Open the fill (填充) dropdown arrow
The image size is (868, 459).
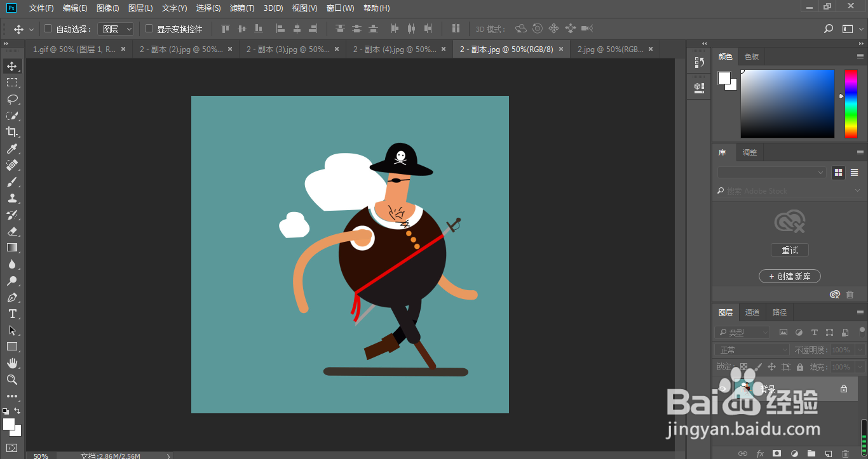(860, 367)
